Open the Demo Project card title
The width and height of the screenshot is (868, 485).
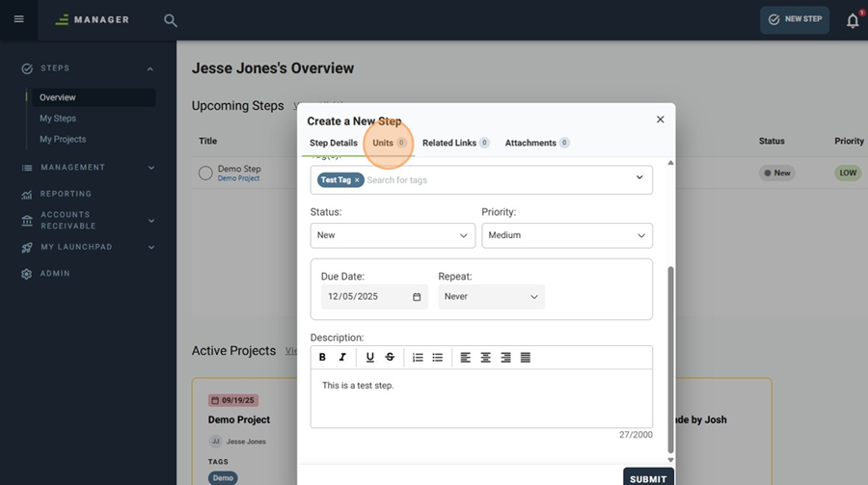[x=239, y=420]
